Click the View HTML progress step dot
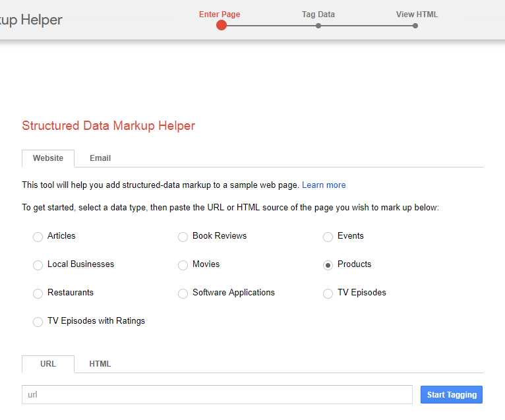505x420 pixels. tap(415, 26)
